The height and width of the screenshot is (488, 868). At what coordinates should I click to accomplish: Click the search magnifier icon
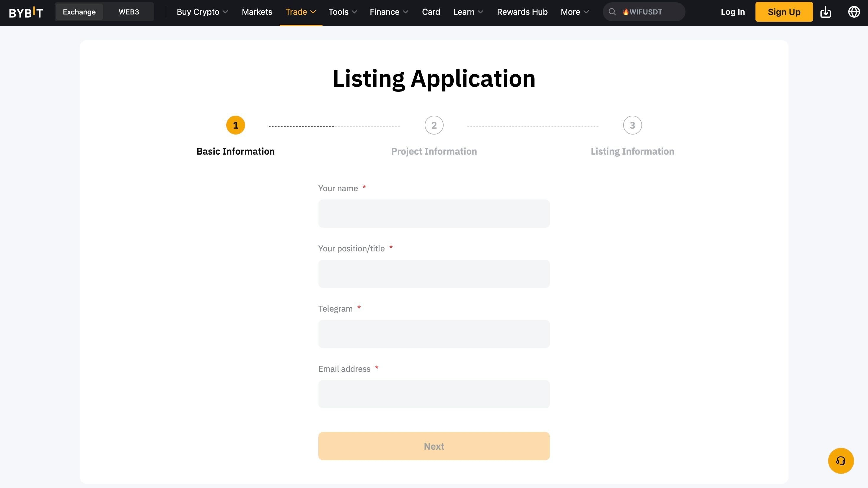612,12
